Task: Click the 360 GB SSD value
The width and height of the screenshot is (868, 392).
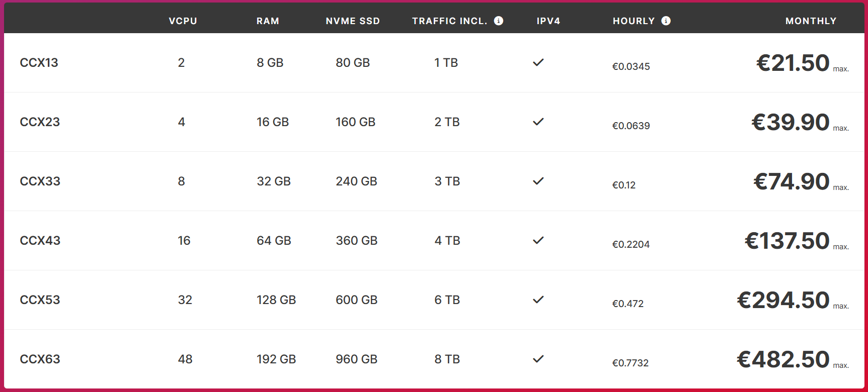Action: tap(357, 241)
